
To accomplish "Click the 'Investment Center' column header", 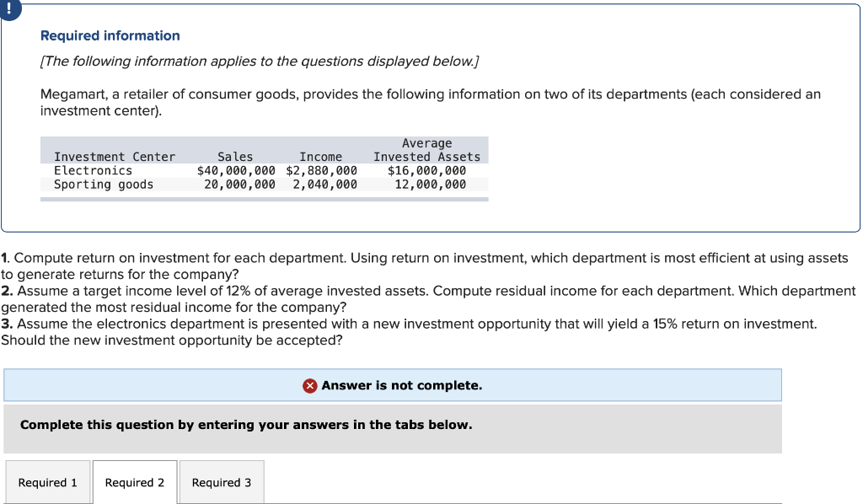I will [115, 157].
